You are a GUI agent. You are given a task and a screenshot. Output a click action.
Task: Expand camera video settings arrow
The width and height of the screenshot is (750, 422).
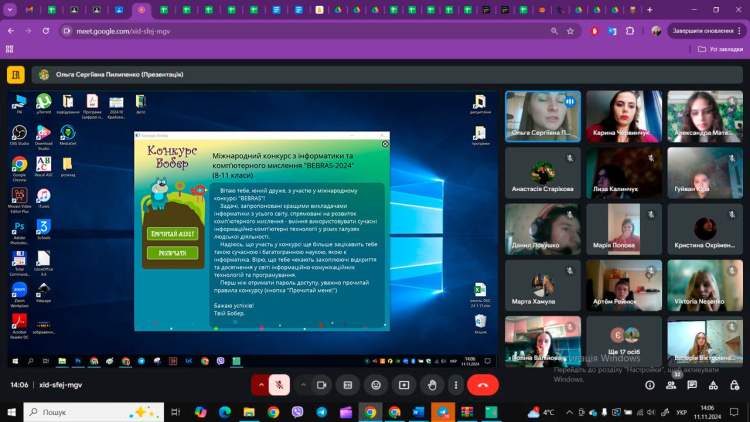pos(303,385)
